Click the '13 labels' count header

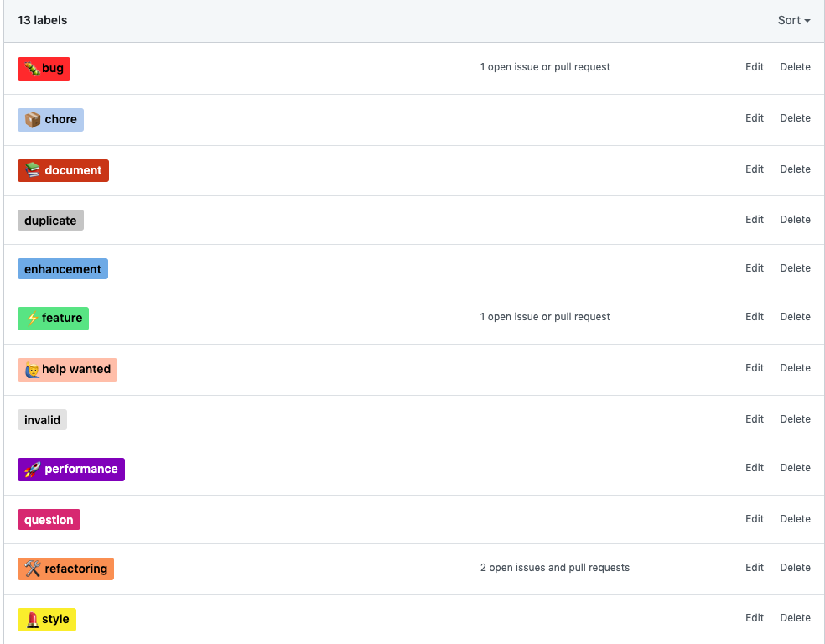(43, 20)
